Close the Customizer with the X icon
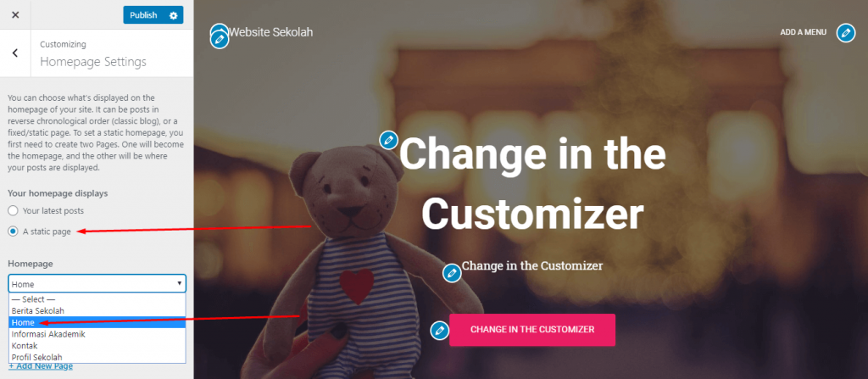 pyautogui.click(x=15, y=15)
